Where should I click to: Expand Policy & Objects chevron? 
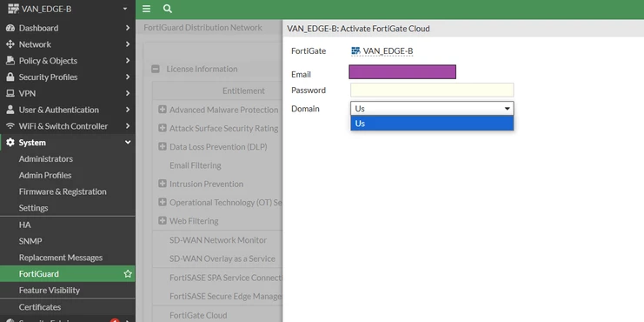(128, 61)
